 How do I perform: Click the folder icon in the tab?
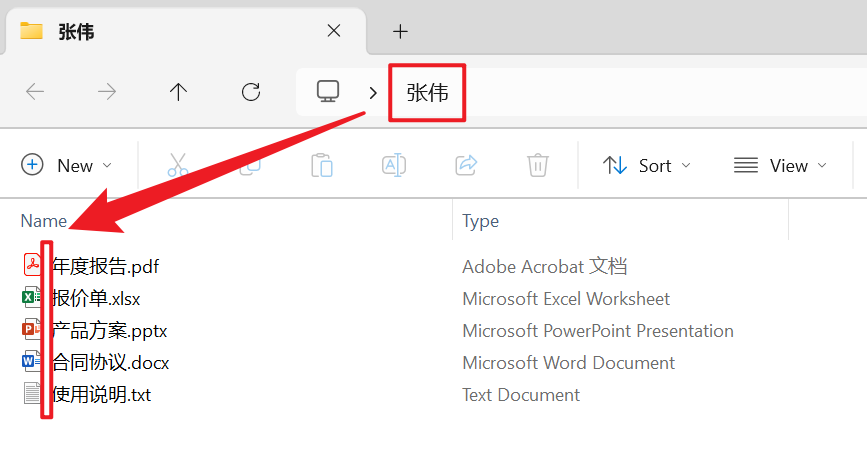32,30
